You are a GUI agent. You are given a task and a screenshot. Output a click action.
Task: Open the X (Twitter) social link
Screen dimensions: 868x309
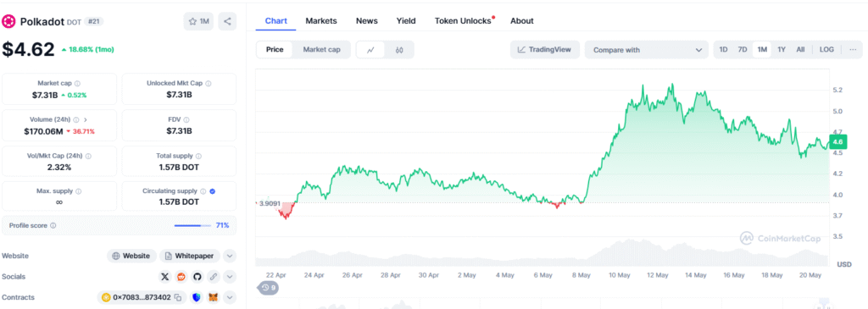coord(165,276)
